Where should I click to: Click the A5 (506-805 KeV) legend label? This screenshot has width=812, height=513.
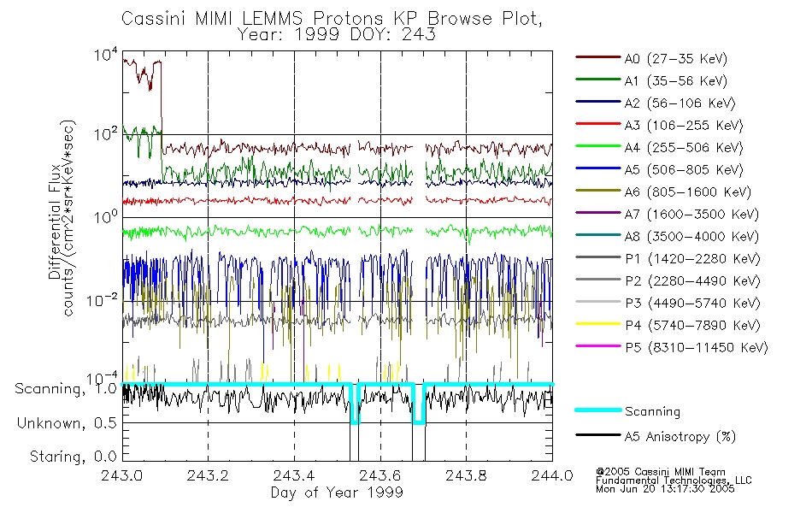[x=684, y=170]
